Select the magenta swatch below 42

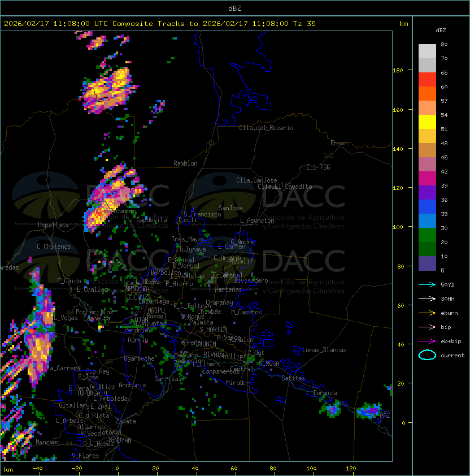pyautogui.click(x=427, y=179)
